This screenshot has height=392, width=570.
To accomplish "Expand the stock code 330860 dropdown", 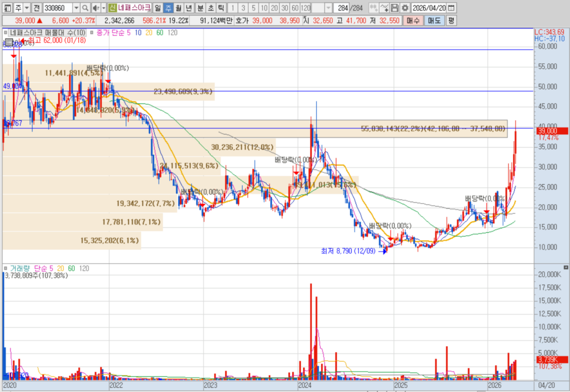I will [x=76, y=8].
